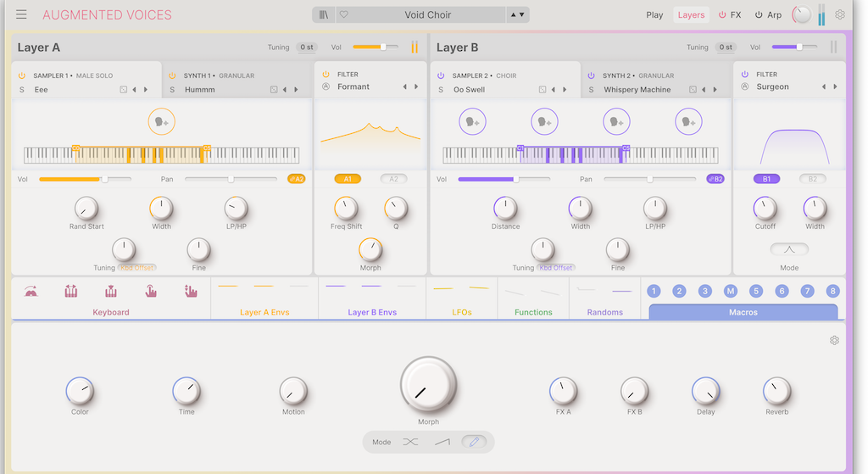Image resolution: width=868 pixels, height=474 pixels.
Task: Click the first Layer B sample voice icon
Action: 472,122
